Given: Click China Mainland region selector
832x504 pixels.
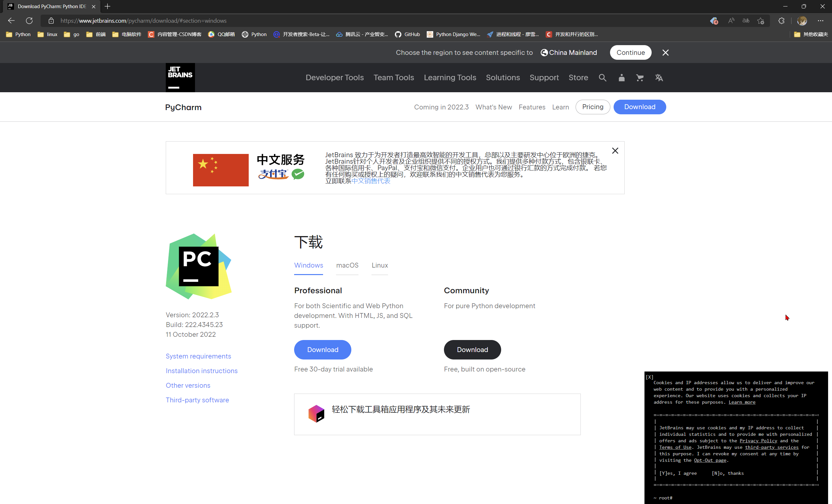Looking at the screenshot, I should tap(569, 53).
